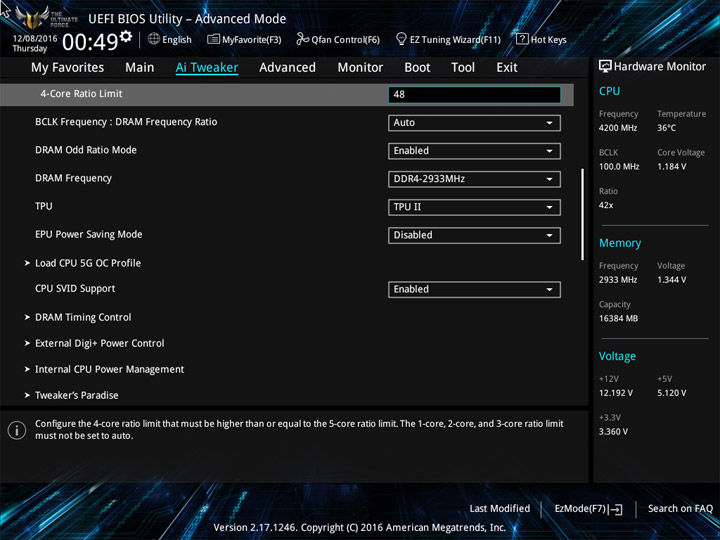This screenshot has width=720, height=540.
Task: Click the memory voltage 1.344 V value
Action: (671, 280)
